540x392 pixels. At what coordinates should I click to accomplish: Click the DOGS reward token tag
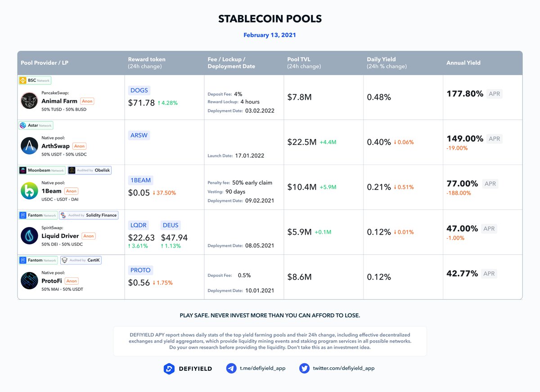pyautogui.click(x=139, y=90)
